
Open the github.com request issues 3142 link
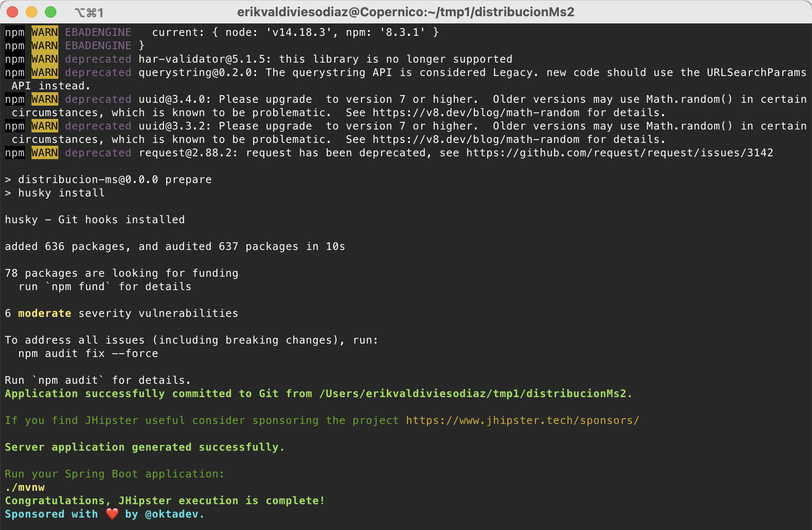pyautogui.click(x=620, y=153)
